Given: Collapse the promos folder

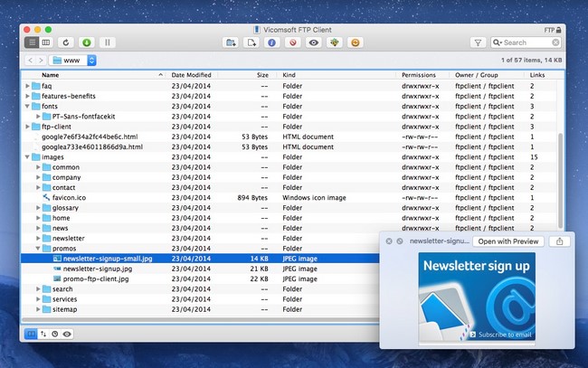Looking at the screenshot, I should tap(38, 249).
